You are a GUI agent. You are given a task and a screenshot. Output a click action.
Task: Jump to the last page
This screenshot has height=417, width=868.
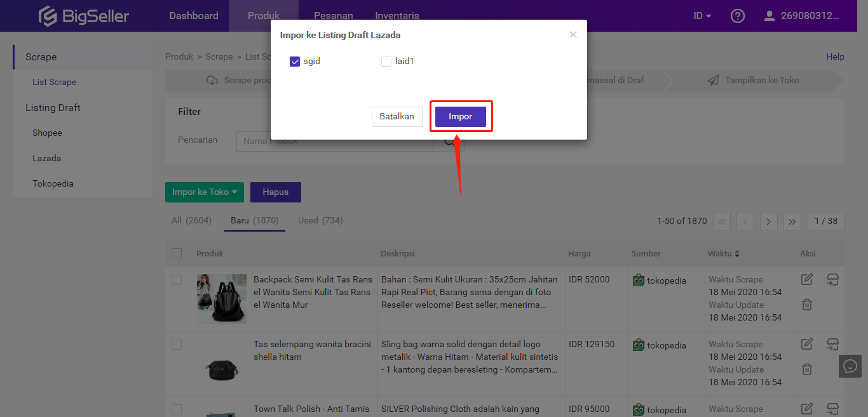pyautogui.click(x=792, y=221)
